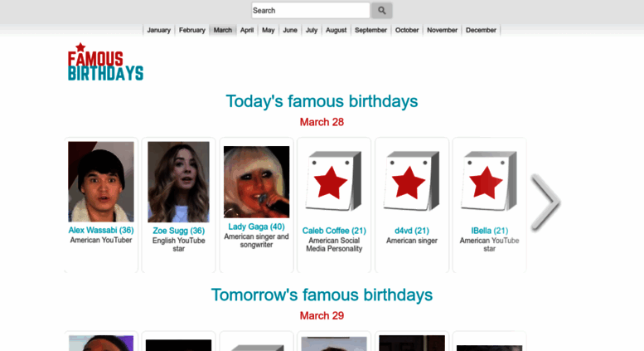Viewport: 644px width, 351px height.
Task: Open the January month tab
Action: coord(158,30)
